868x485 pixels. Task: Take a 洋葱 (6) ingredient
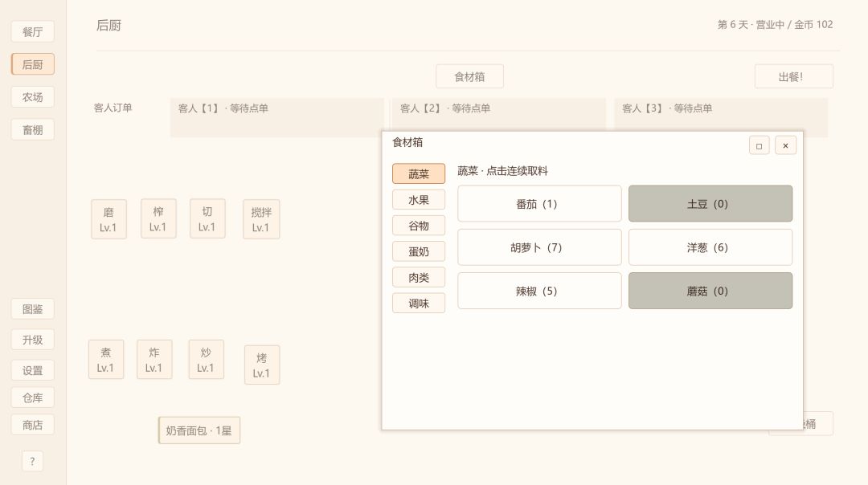[710, 247]
